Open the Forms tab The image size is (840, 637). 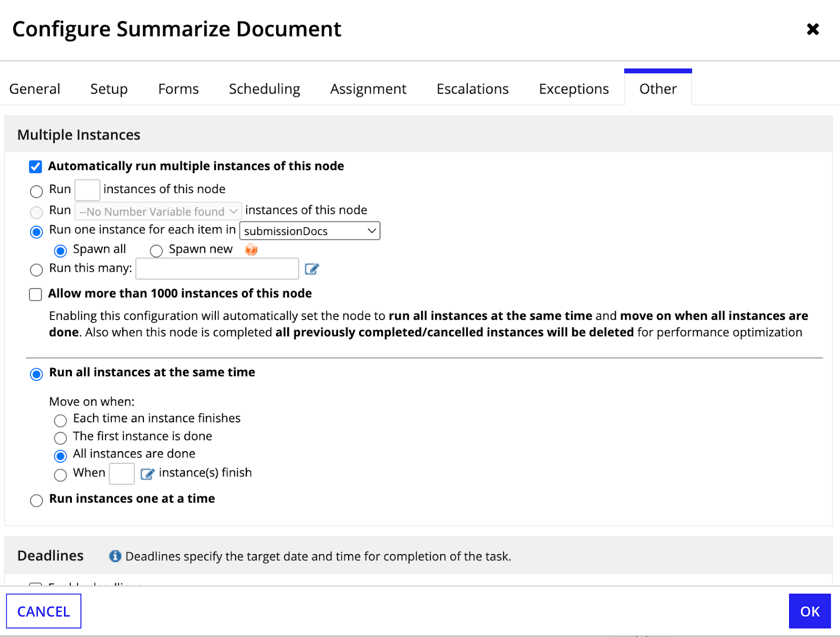pyautogui.click(x=178, y=89)
